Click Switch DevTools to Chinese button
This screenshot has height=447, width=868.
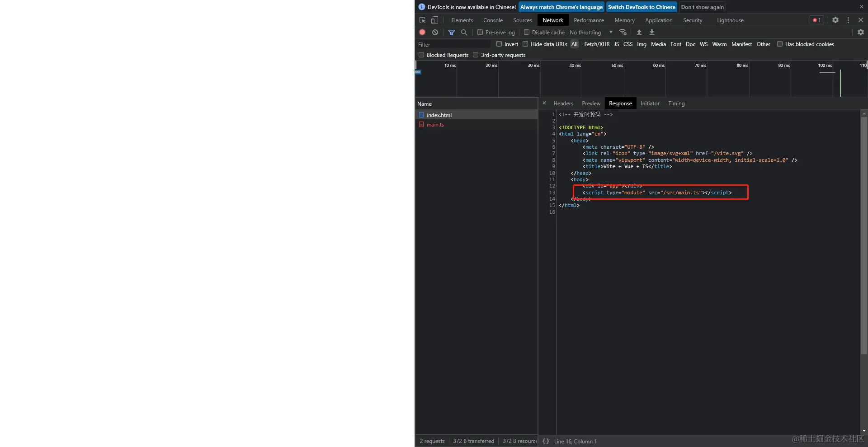pyautogui.click(x=642, y=7)
